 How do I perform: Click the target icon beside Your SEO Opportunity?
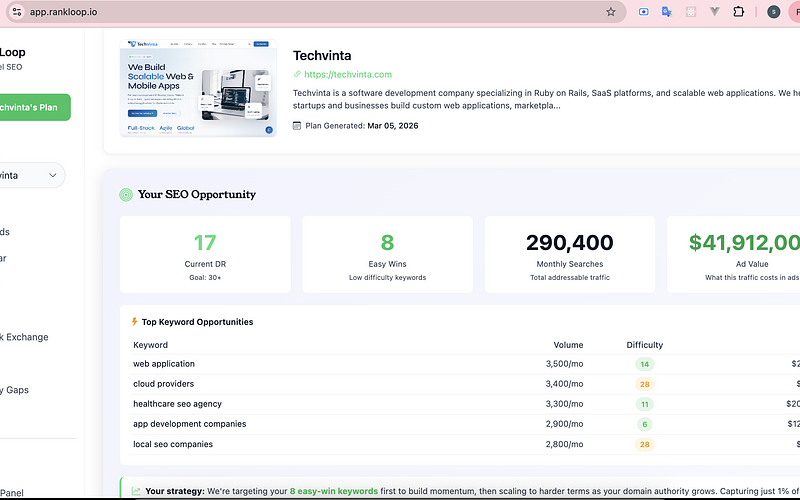tap(126, 194)
